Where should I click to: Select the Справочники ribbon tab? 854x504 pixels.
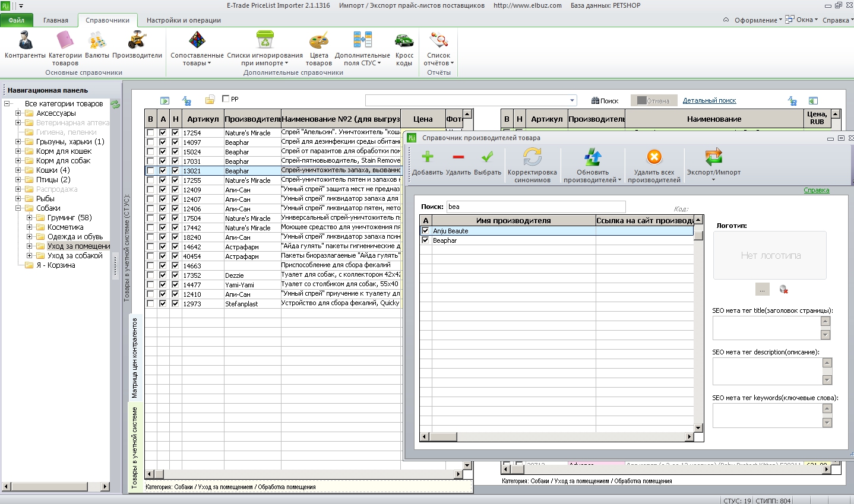point(107,20)
